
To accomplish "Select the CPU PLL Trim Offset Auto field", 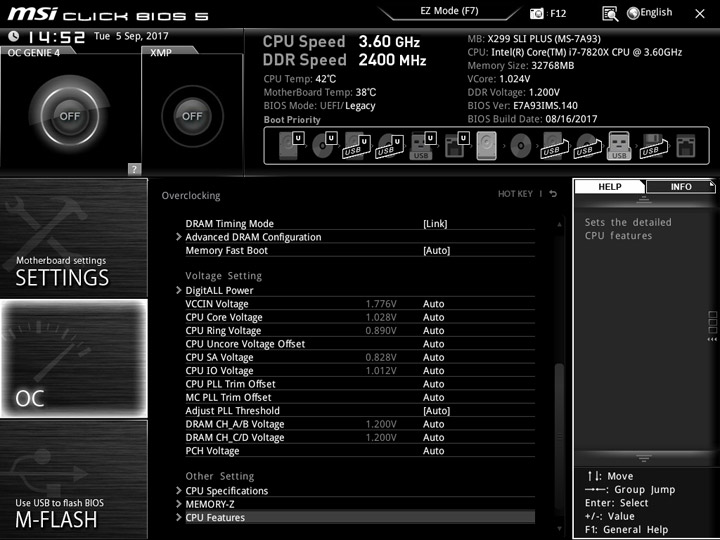I will (x=433, y=383).
